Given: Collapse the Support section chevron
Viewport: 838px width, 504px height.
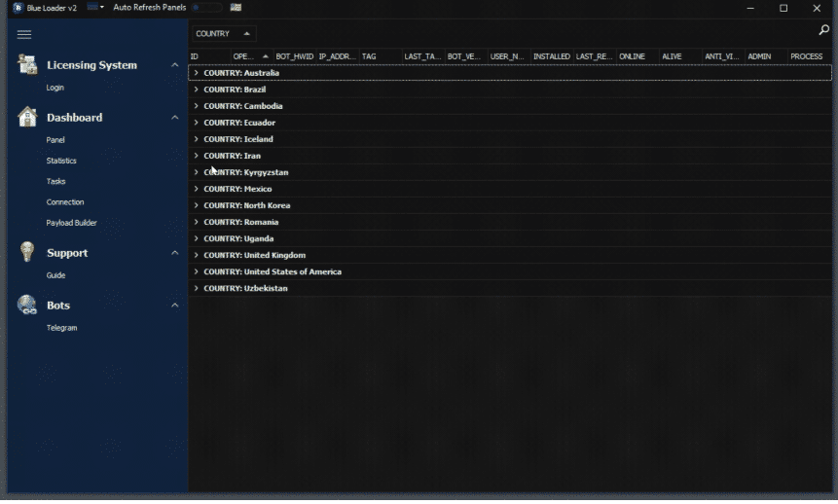Looking at the screenshot, I should [x=175, y=252].
